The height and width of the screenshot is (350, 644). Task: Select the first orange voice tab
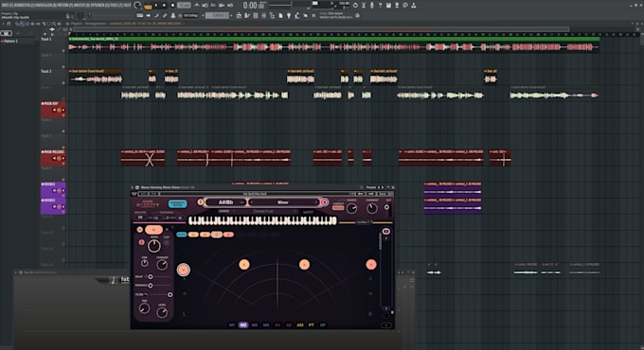[193, 235]
